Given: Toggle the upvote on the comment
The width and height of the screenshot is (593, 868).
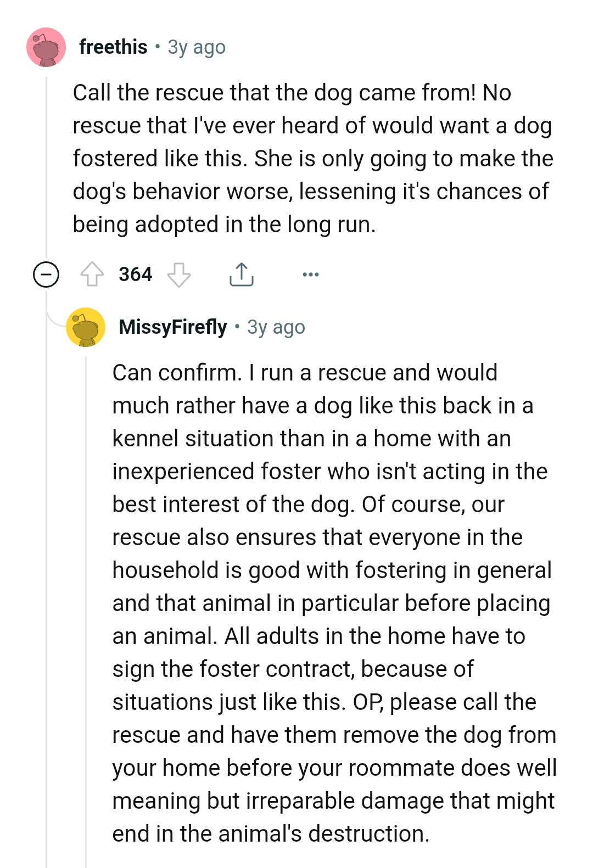Looking at the screenshot, I should pyautogui.click(x=94, y=275).
